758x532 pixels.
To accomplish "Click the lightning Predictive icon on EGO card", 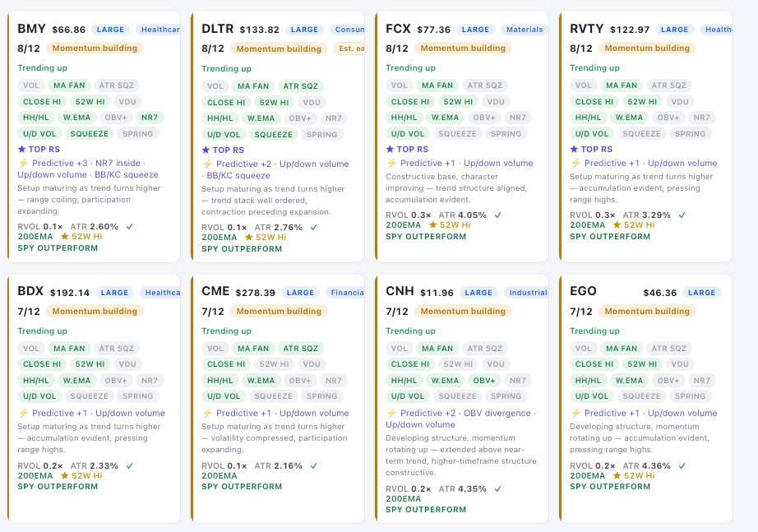I will pos(575,413).
